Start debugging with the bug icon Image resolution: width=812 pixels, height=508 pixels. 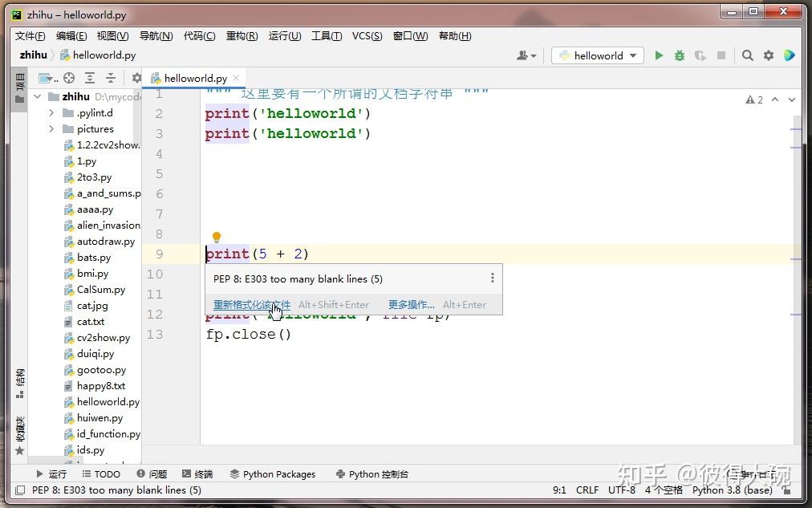679,55
